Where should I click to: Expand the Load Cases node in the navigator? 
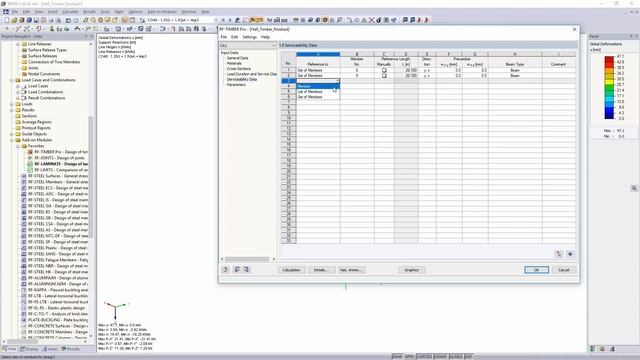click(18, 86)
